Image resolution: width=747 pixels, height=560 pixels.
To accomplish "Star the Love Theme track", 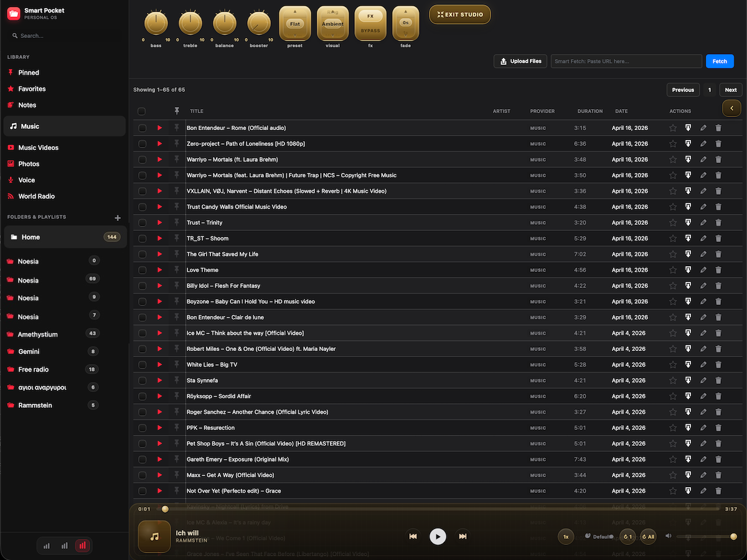I will (673, 270).
